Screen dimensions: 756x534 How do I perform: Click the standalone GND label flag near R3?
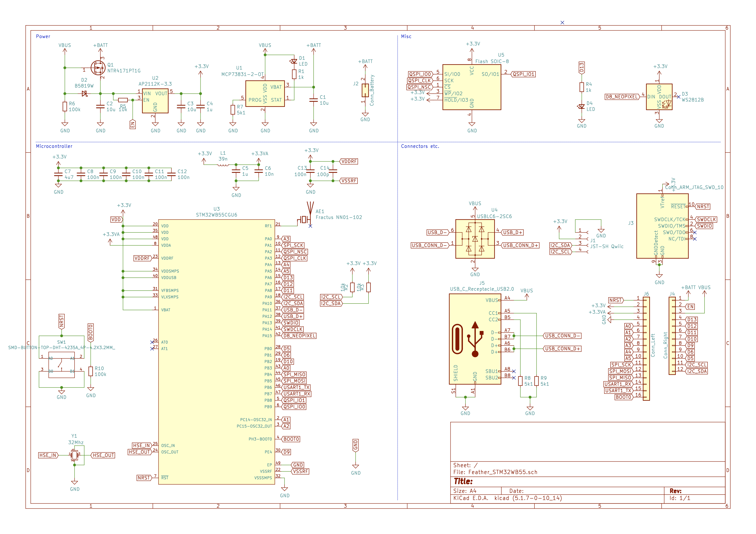pos(355,445)
